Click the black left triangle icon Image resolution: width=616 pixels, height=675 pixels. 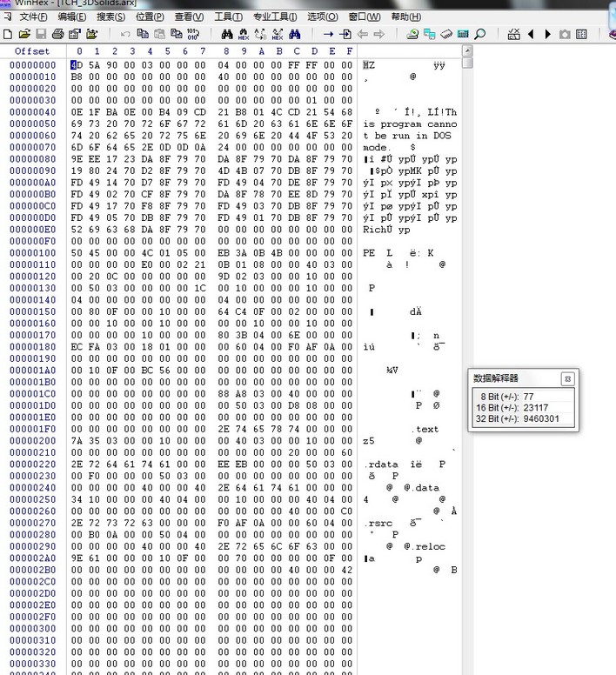[x=531, y=34]
